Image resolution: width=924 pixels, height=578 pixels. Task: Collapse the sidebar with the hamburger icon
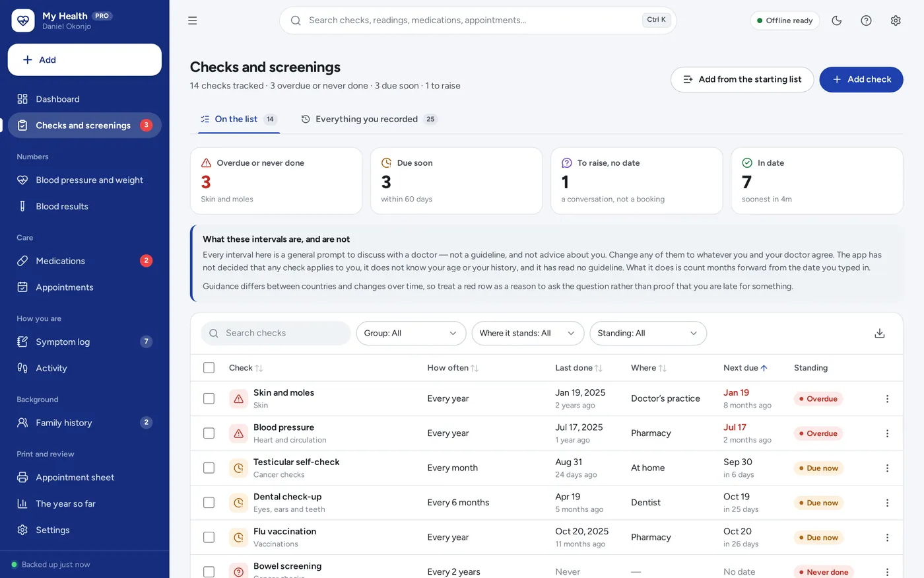193,20
